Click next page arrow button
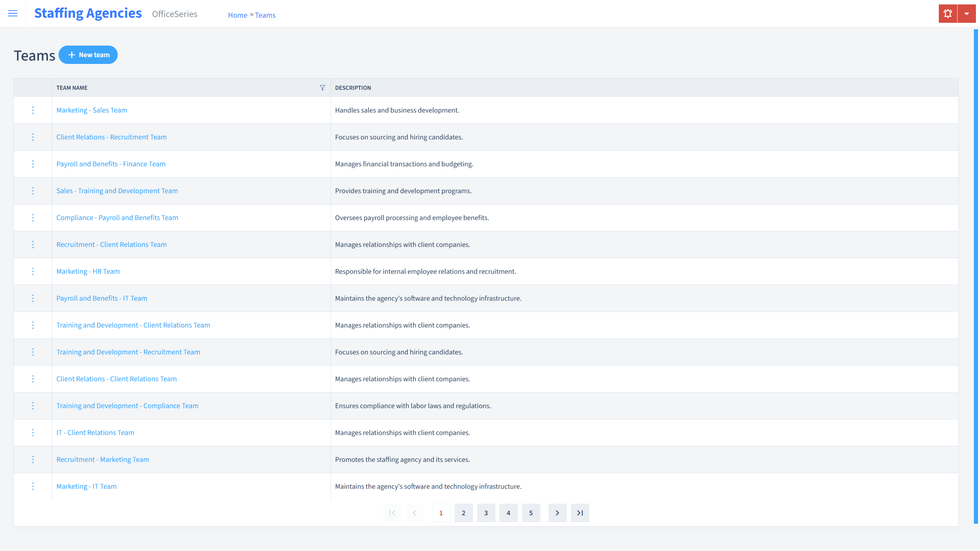The width and height of the screenshot is (980, 551). click(557, 513)
